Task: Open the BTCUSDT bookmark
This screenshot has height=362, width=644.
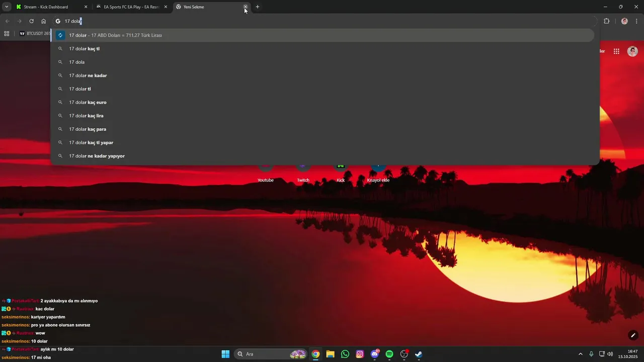Action: pyautogui.click(x=35, y=34)
